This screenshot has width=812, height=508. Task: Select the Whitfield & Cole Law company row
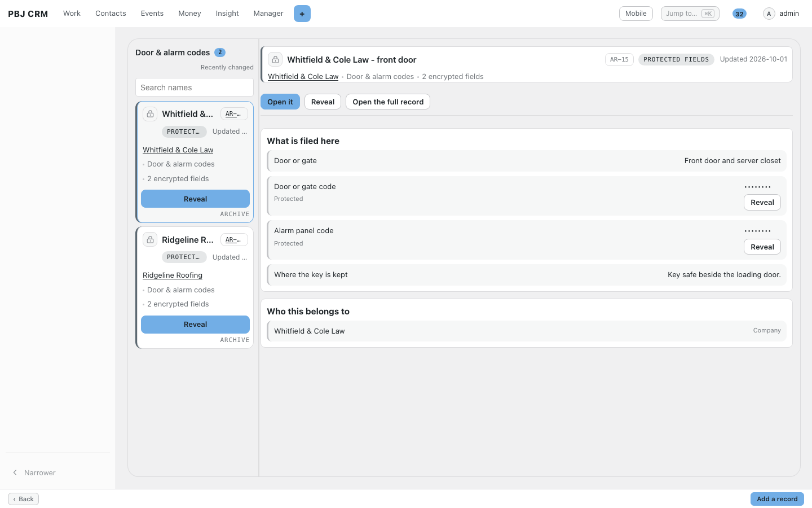point(527,331)
